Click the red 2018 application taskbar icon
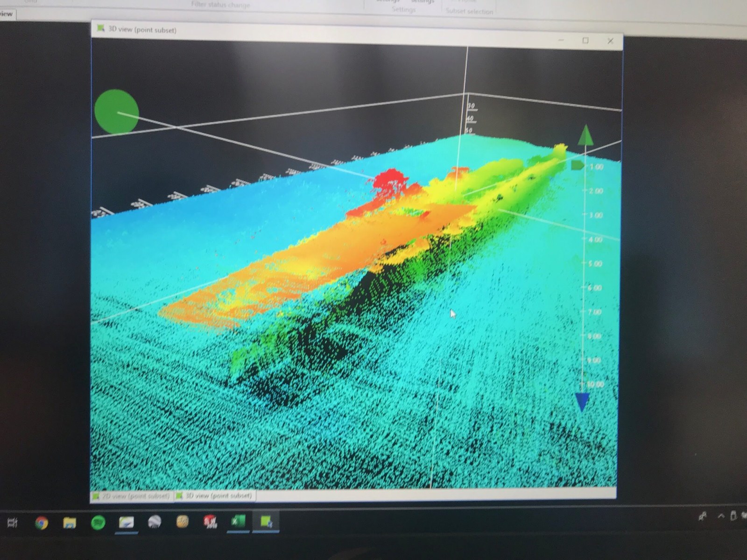747x560 pixels. click(211, 521)
